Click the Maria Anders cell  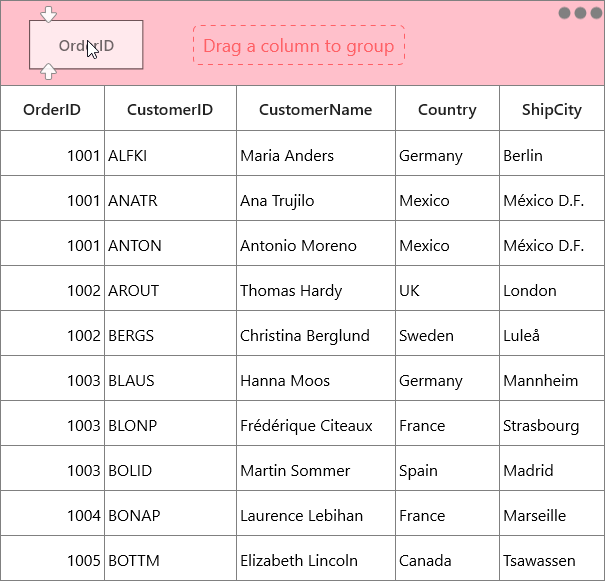pos(316,153)
